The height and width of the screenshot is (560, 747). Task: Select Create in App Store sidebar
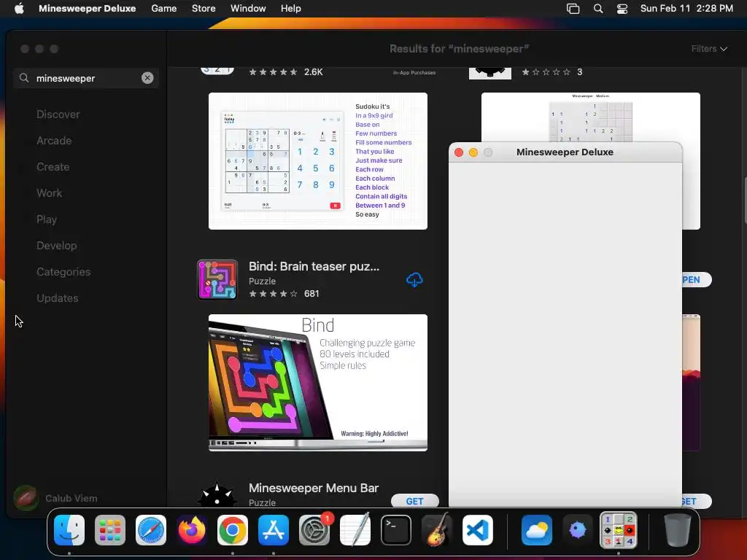pyautogui.click(x=53, y=167)
